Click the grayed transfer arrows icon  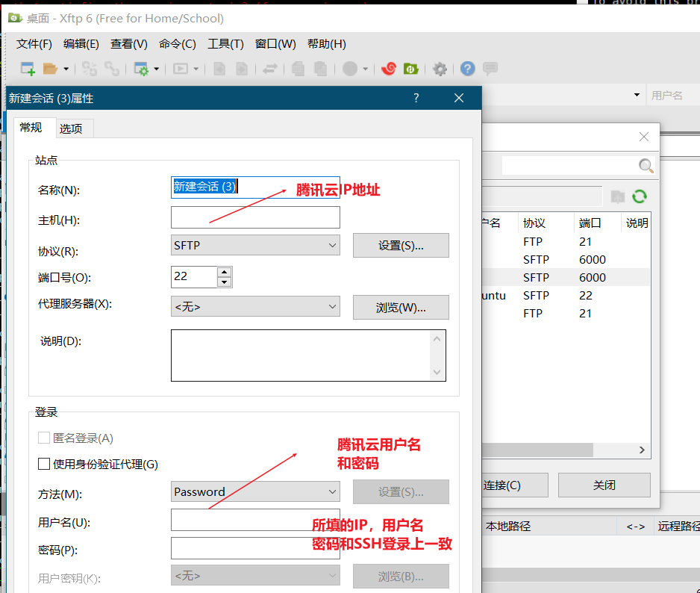click(270, 69)
